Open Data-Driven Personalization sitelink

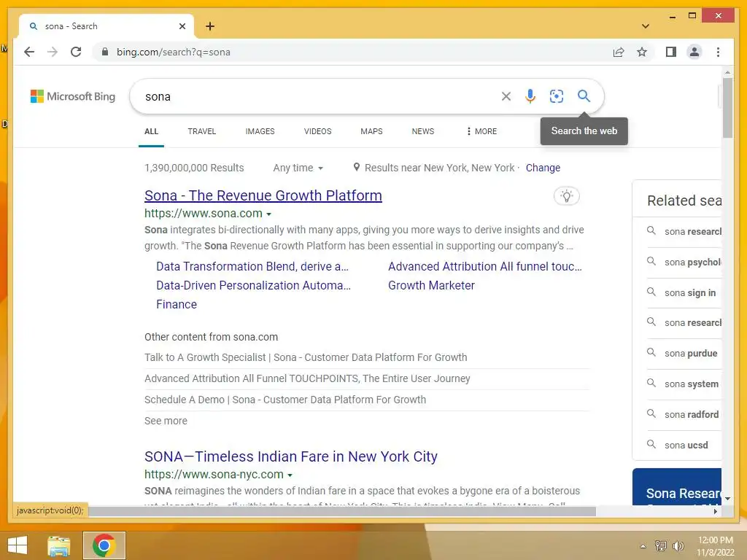click(253, 285)
